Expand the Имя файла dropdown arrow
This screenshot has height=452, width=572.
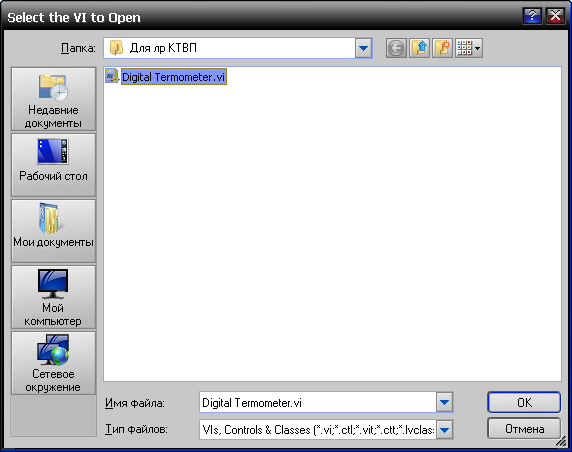(x=444, y=402)
